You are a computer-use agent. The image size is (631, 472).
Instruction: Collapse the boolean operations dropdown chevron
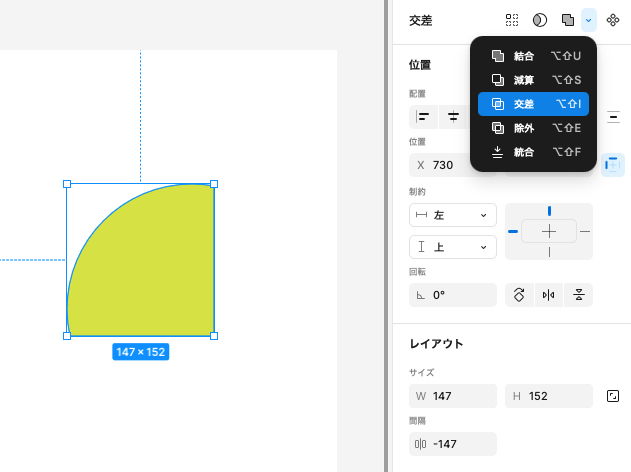click(589, 20)
